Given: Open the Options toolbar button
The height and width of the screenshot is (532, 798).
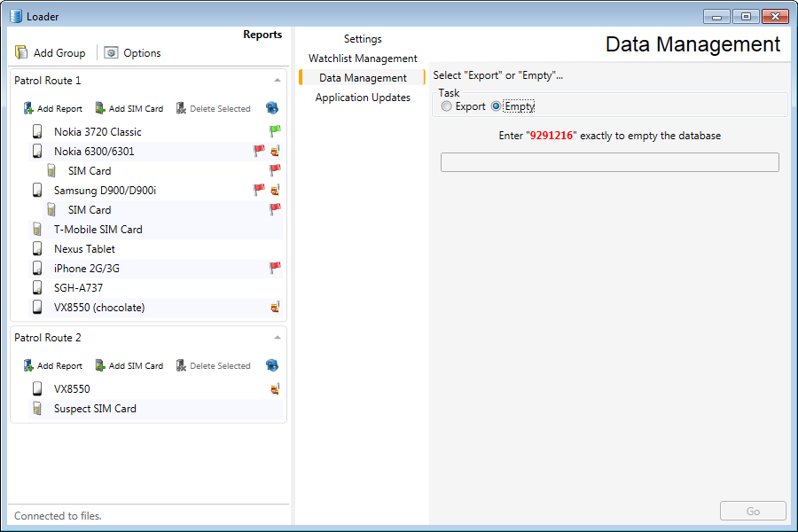Looking at the screenshot, I should (x=132, y=53).
